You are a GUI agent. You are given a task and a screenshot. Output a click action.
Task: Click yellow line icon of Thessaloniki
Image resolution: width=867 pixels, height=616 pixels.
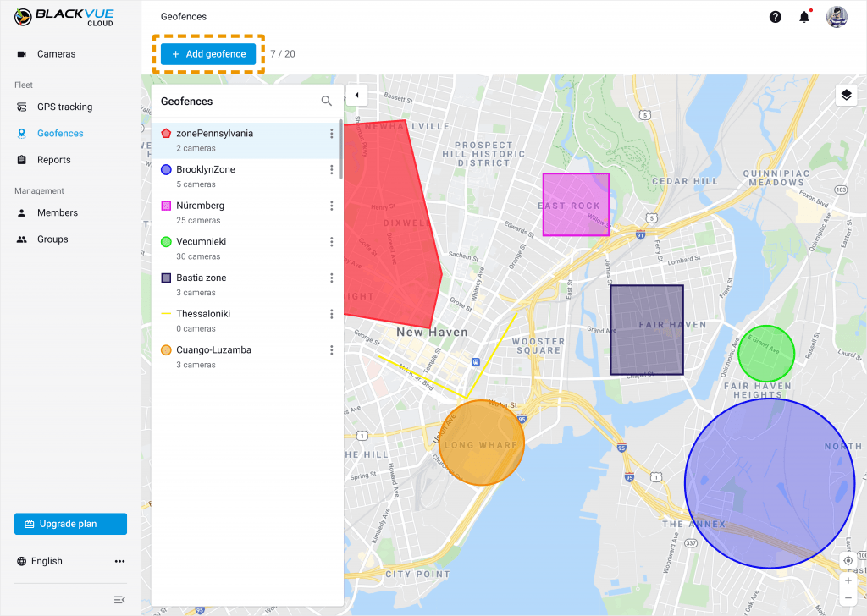tap(166, 314)
